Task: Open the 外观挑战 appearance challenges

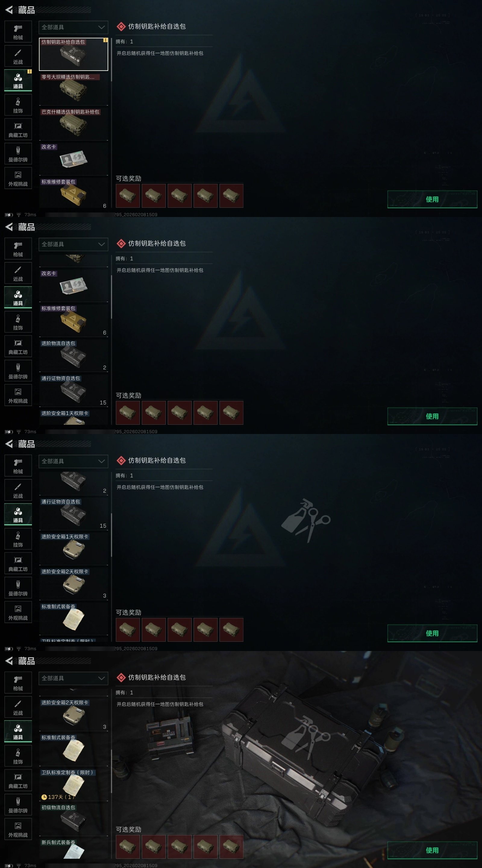Action: tap(18, 178)
